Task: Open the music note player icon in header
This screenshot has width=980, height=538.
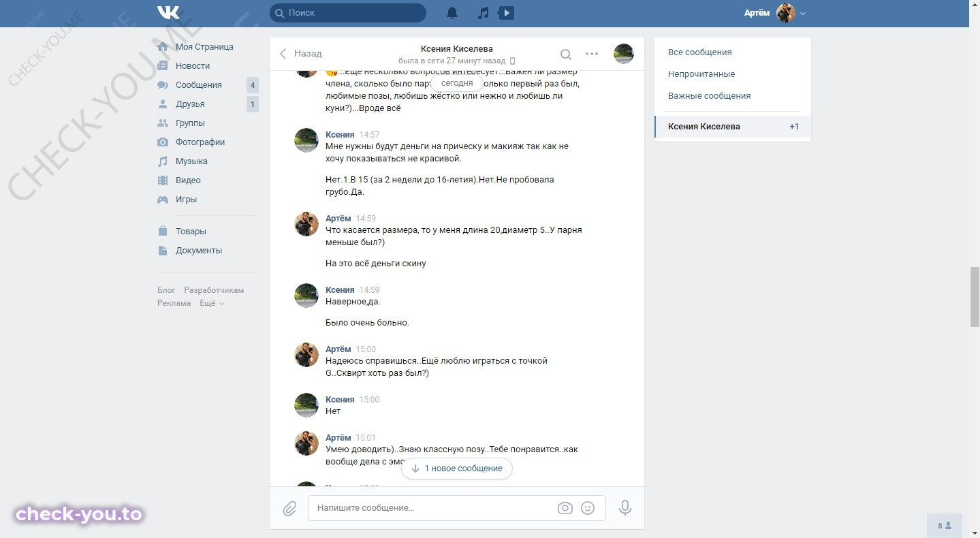Action: [483, 13]
